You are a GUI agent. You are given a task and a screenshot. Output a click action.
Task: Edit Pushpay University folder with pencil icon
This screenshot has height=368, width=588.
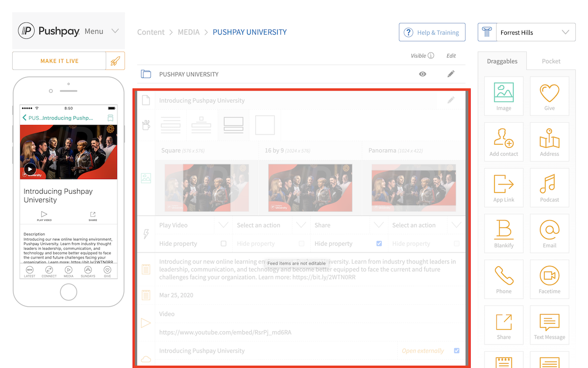tap(451, 74)
